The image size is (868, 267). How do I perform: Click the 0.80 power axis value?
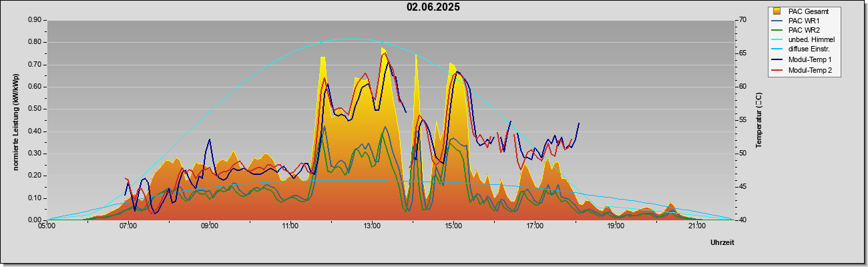point(35,42)
